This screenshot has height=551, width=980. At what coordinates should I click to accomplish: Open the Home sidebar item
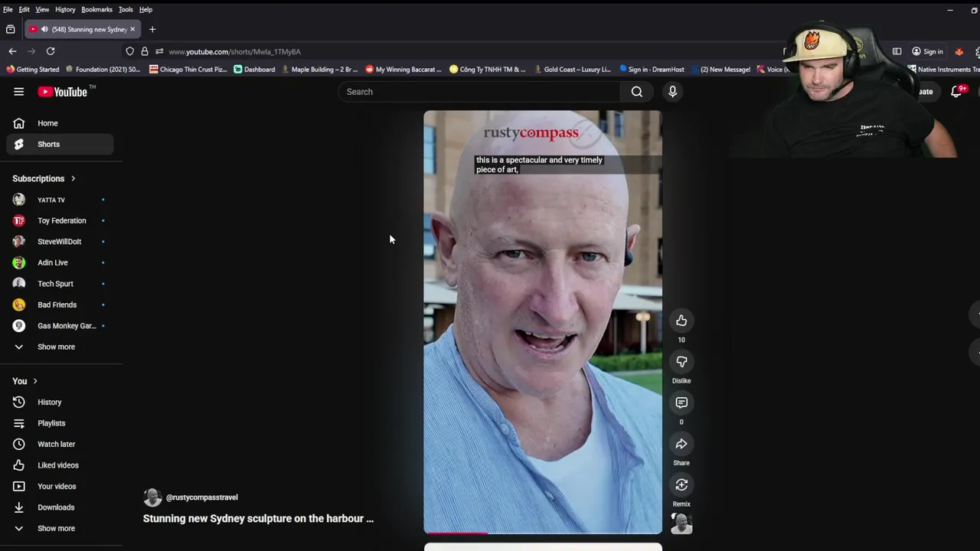tap(60, 123)
